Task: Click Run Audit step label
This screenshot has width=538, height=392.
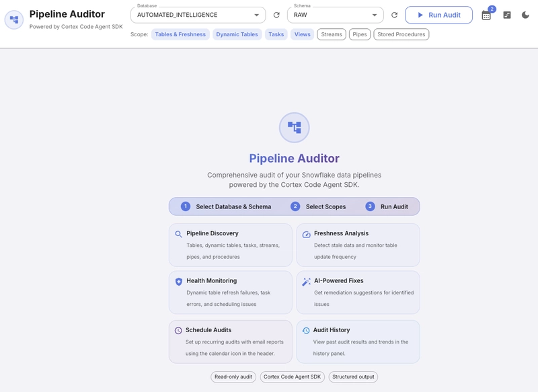Action: tap(394, 207)
